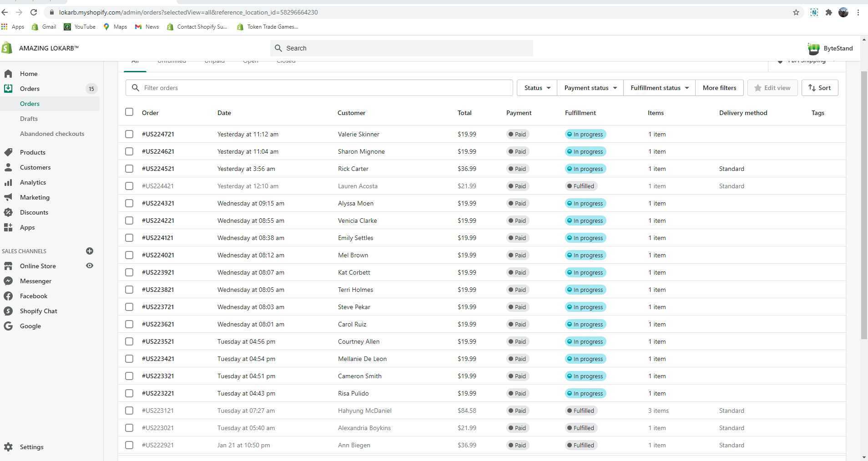
Task: Open Abandoned checkouts section
Action: tap(52, 134)
